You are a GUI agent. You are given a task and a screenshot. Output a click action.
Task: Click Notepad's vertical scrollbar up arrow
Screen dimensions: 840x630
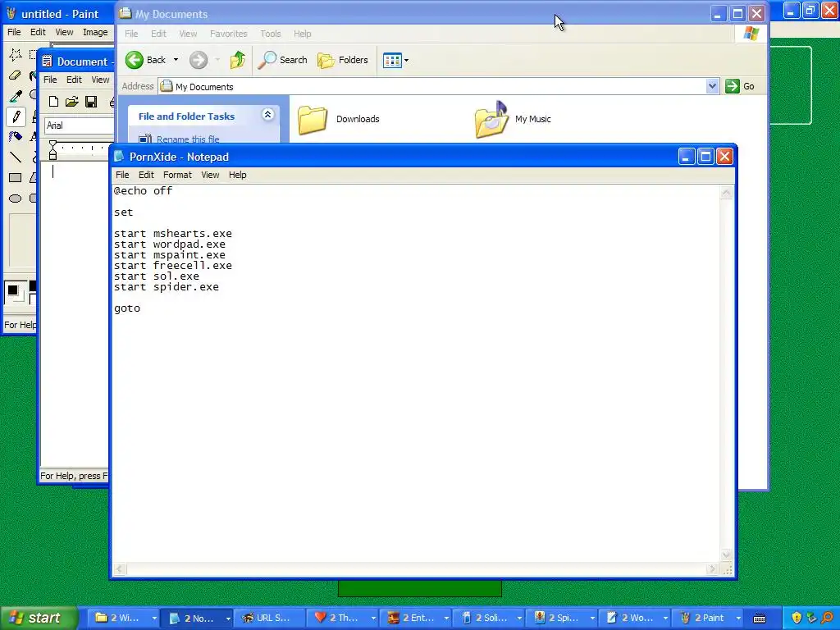[x=726, y=194]
